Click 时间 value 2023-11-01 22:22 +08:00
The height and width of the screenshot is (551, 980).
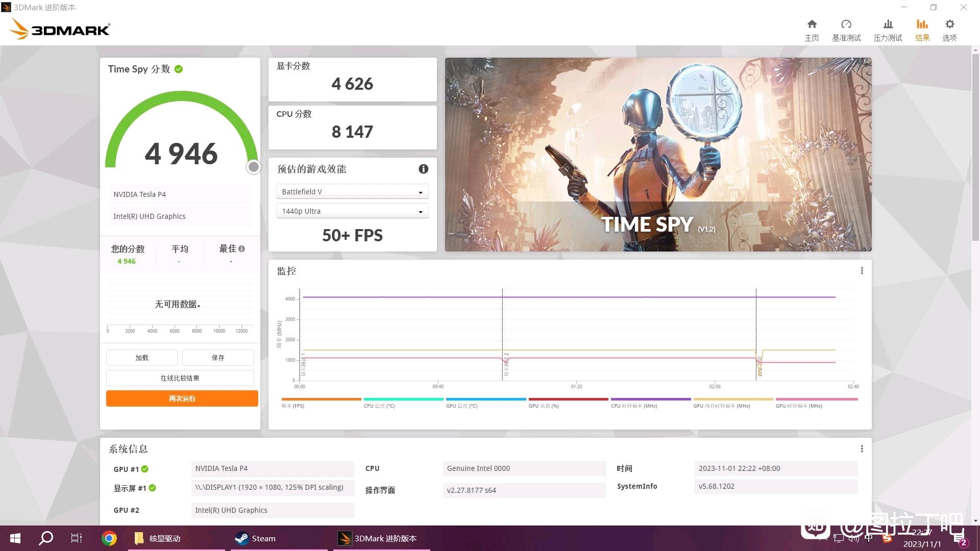tap(776, 468)
